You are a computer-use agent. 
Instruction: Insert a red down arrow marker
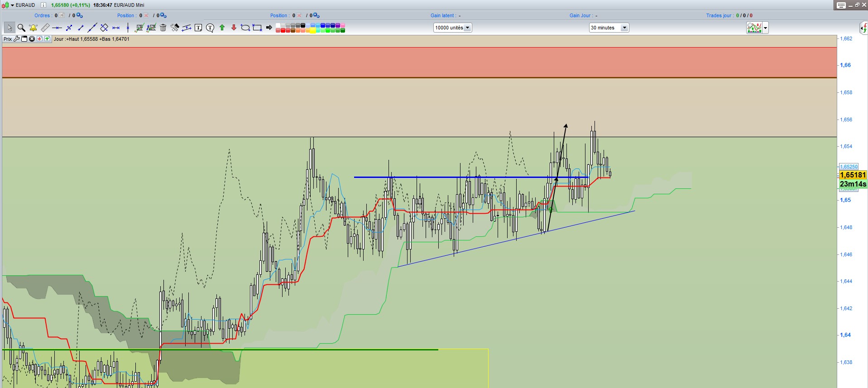tap(234, 28)
